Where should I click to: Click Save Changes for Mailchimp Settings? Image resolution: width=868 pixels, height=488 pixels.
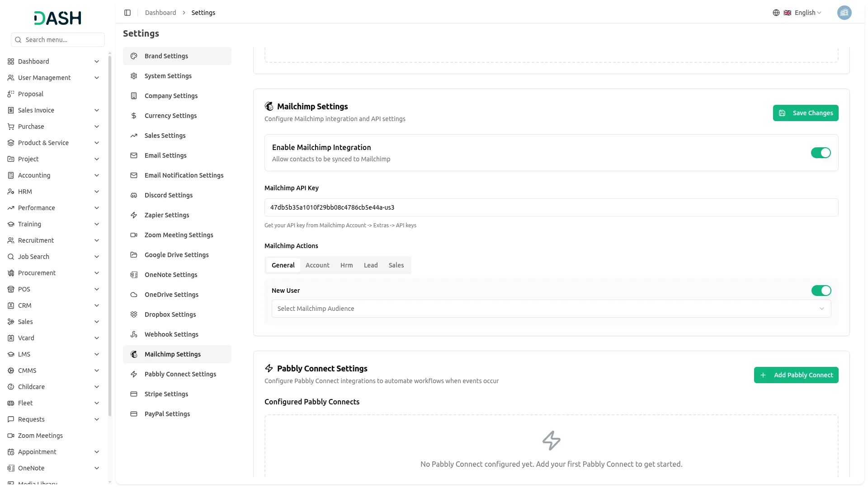[806, 113]
